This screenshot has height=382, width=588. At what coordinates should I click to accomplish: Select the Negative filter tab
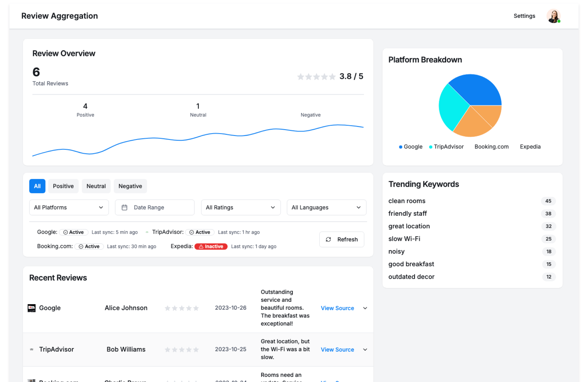coord(130,186)
